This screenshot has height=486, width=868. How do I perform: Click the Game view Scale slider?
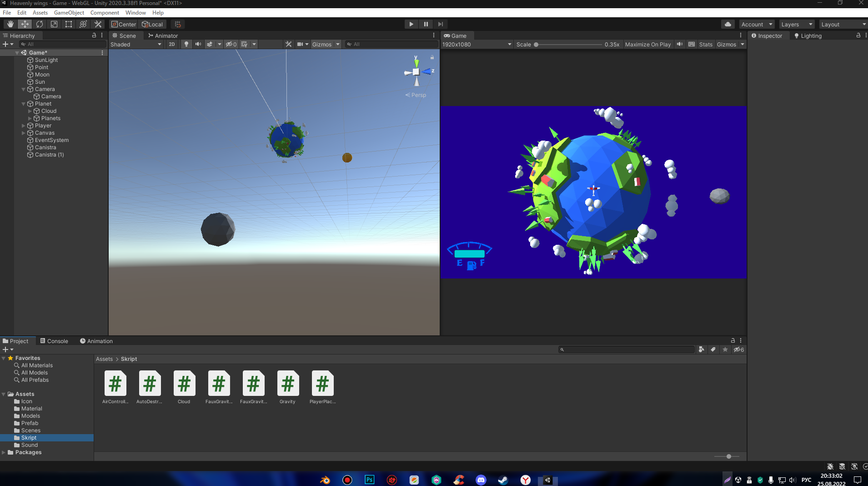[x=568, y=44]
